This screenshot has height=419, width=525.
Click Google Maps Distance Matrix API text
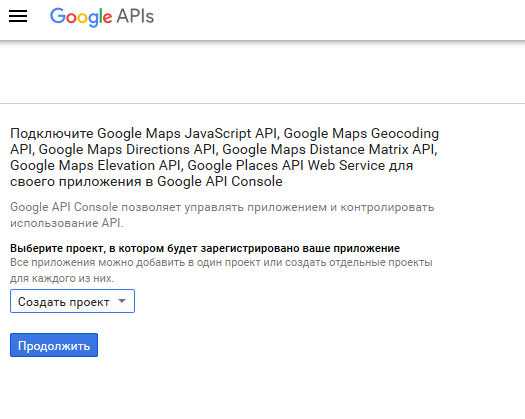pyautogui.click(x=329, y=149)
